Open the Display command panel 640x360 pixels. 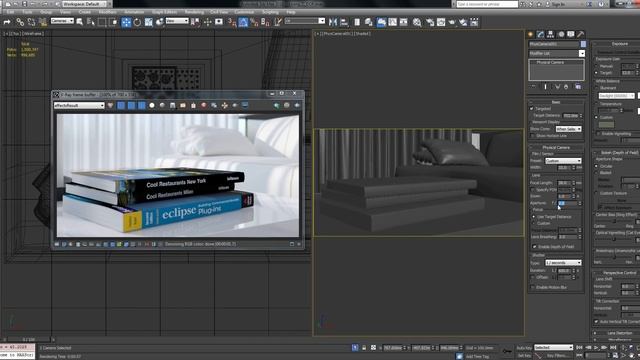pos(571,34)
